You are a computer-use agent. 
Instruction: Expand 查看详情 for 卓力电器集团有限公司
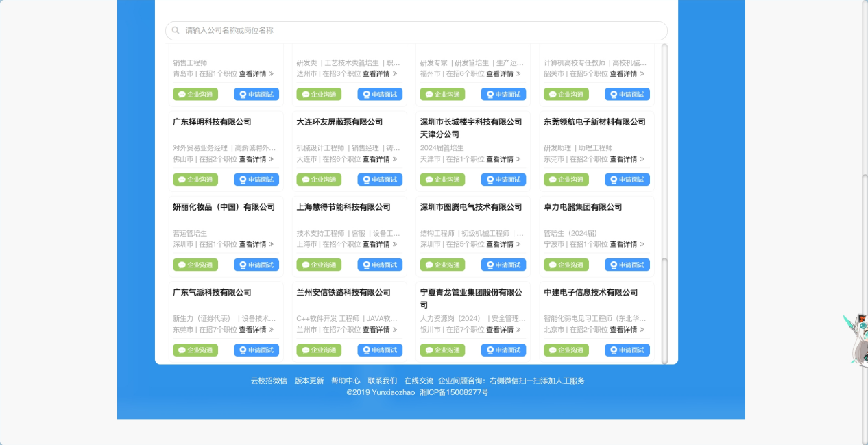[x=627, y=244]
